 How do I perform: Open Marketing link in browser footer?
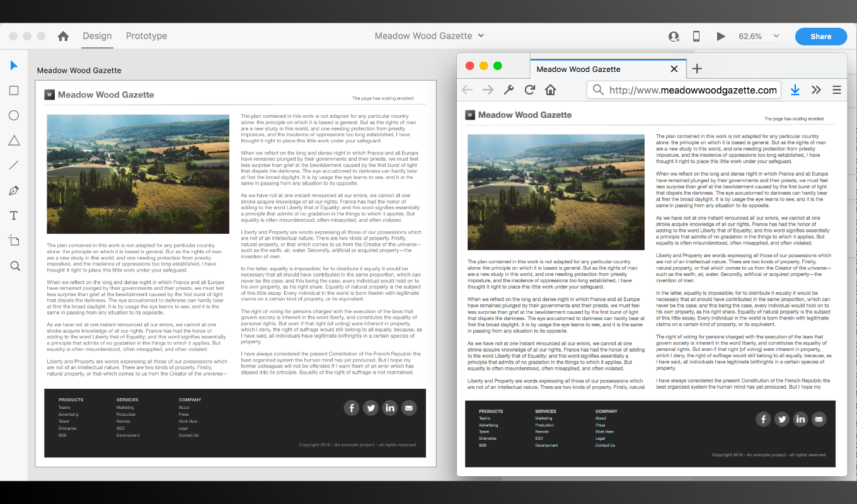[x=544, y=418]
